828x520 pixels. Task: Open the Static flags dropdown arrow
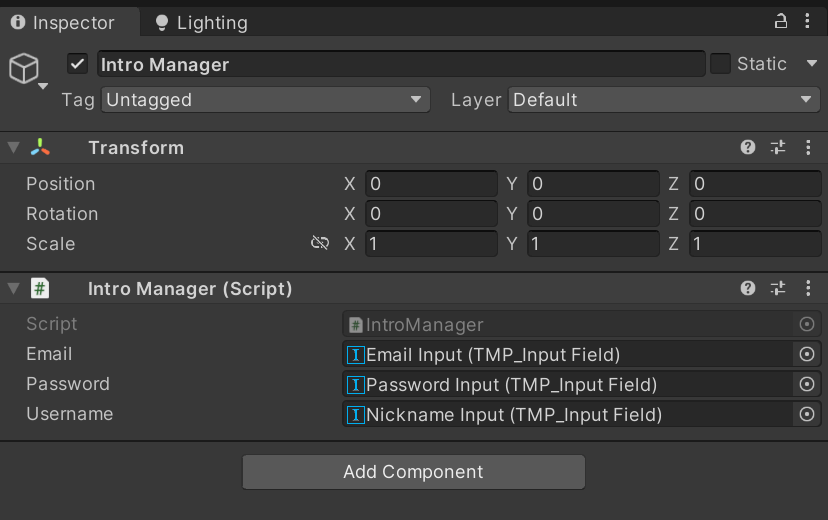pos(812,63)
